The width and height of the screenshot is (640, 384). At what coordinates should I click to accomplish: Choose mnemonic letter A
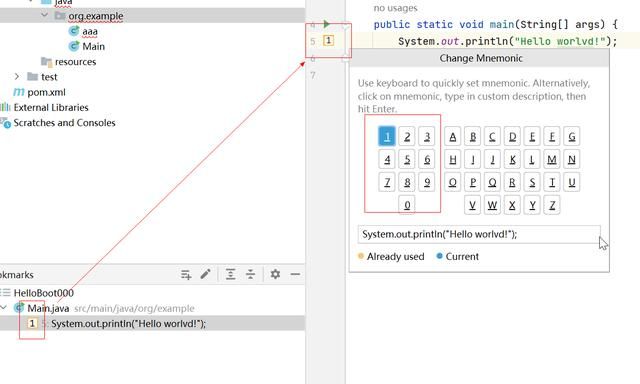coord(453,137)
